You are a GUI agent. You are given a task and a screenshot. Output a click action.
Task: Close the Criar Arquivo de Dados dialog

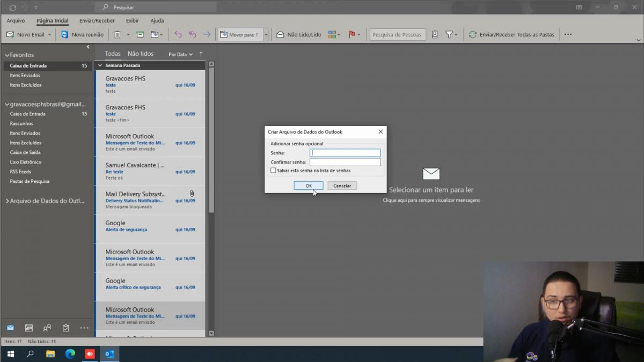click(x=380, y=132)
